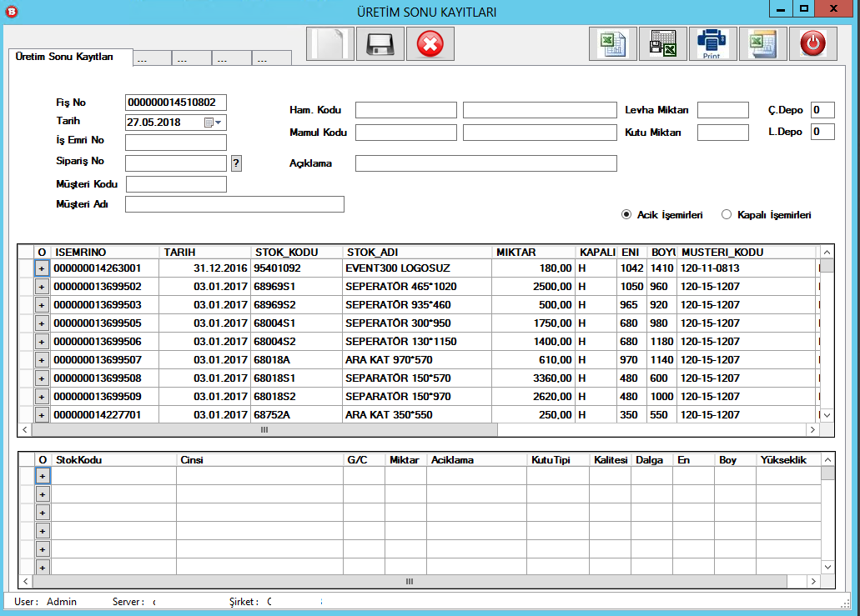860x616 pixels.
Task: Switch to the Üretim Sonu Kayıtları tab
Action: 71,57
